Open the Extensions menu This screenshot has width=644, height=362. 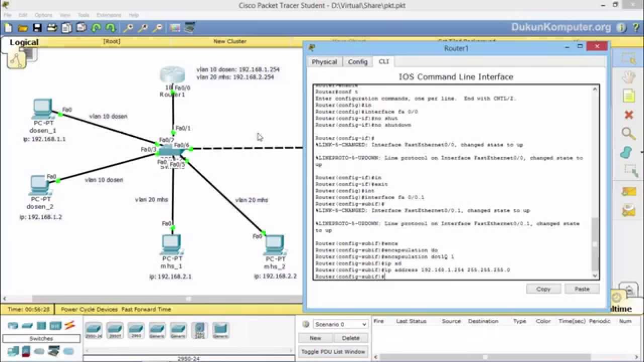[x=109, y=15]
